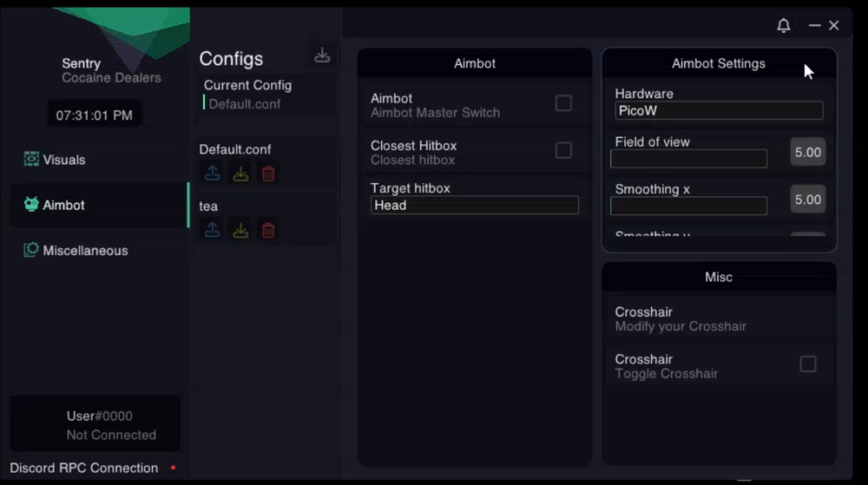Click the Configs heading

[232, 59]
